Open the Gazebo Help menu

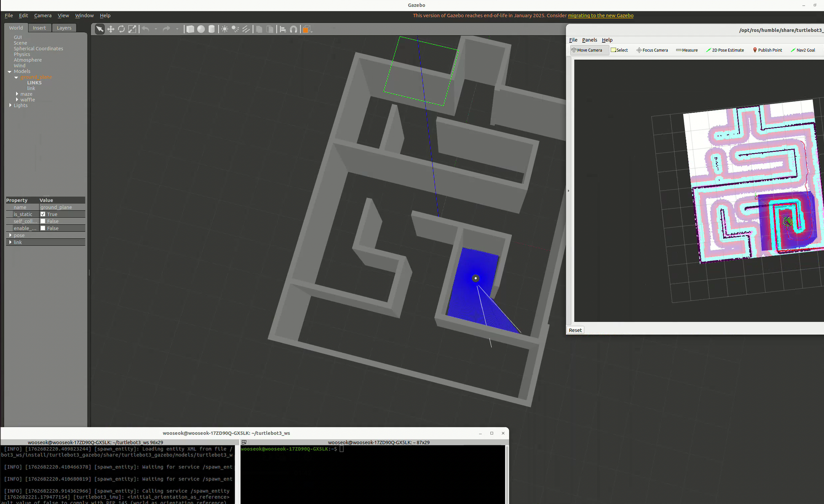105,15
